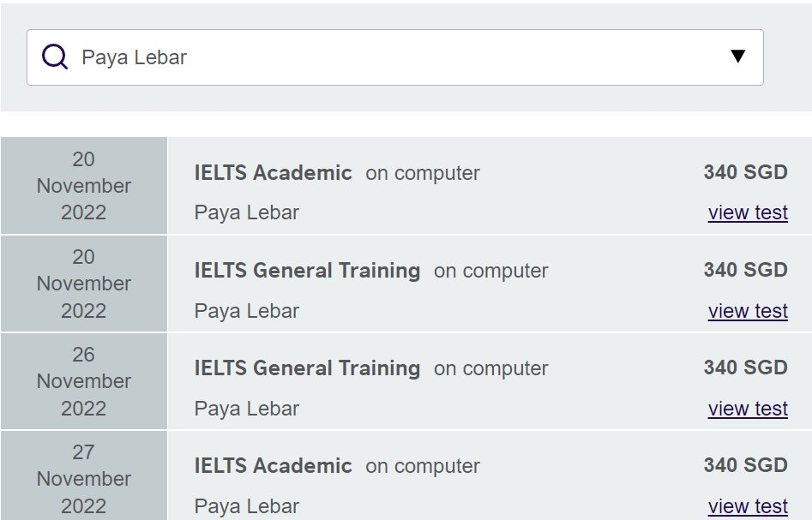Screen dimensions: 812x520
Task: Select the 26 November 2022 date cell
Action: (x=83, y=380)
